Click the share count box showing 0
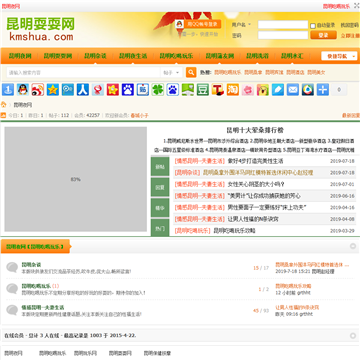 339,89
